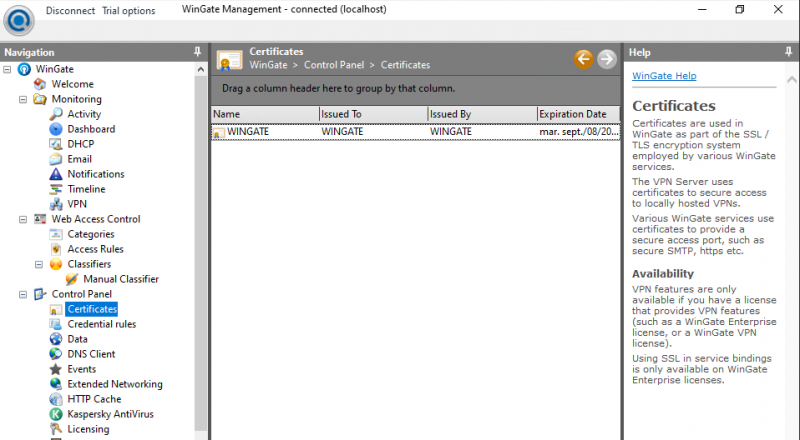
Task: Open the WinGate Help link
Action: [664, 76]
